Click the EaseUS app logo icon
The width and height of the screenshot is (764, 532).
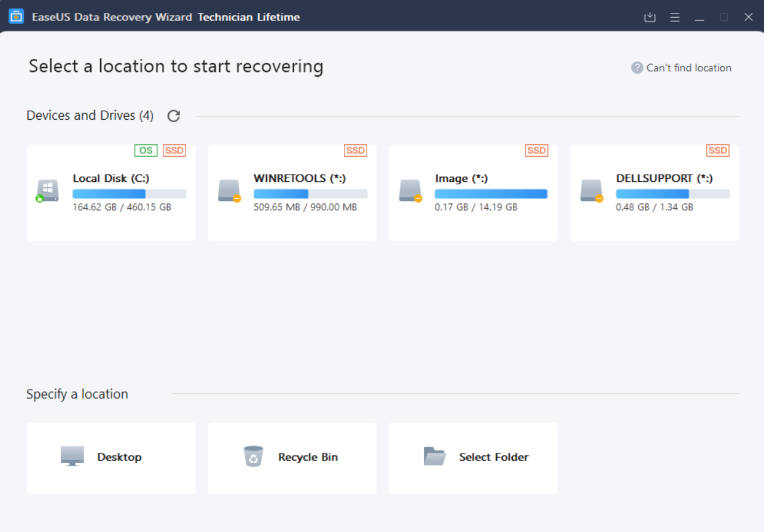tap(16, 17)
